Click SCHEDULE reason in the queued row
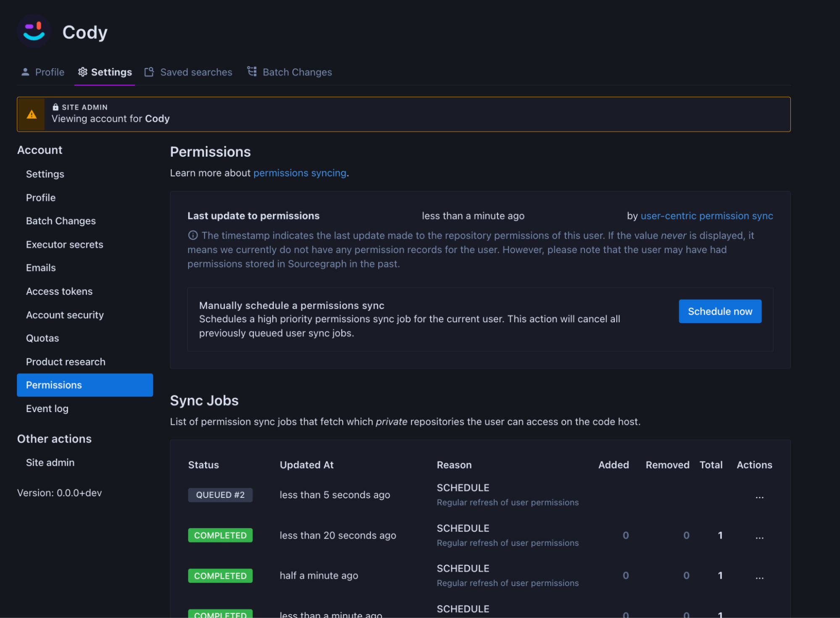Image resolution: width=840 pixels, height=618 pixels. pos(463,488)
